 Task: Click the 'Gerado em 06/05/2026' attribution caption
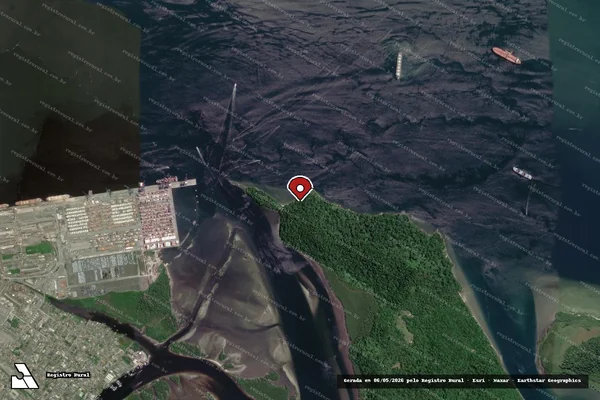(x=462, y=381)
